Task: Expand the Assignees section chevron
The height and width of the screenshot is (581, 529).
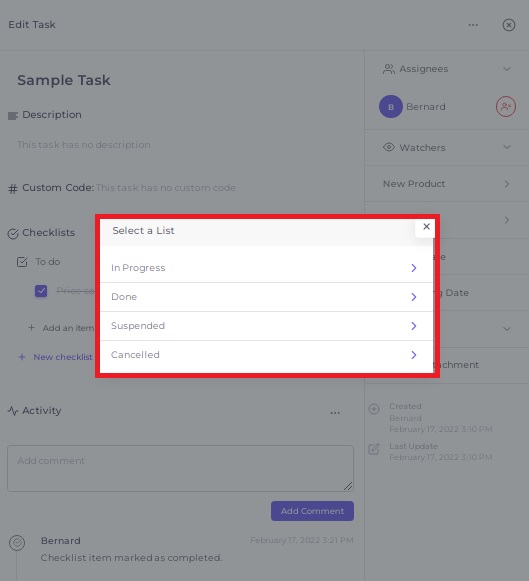Action: [x=507, y=69]
